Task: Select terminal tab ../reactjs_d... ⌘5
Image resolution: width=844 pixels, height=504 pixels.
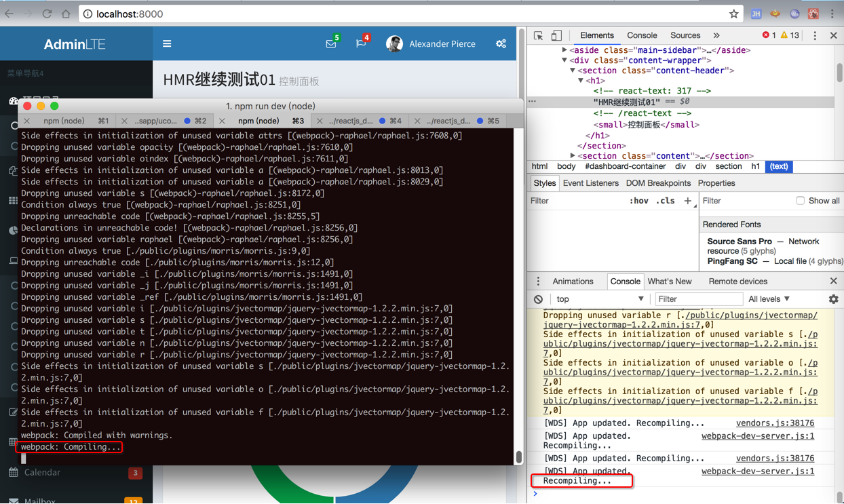Action: click(x=459, y=121)
